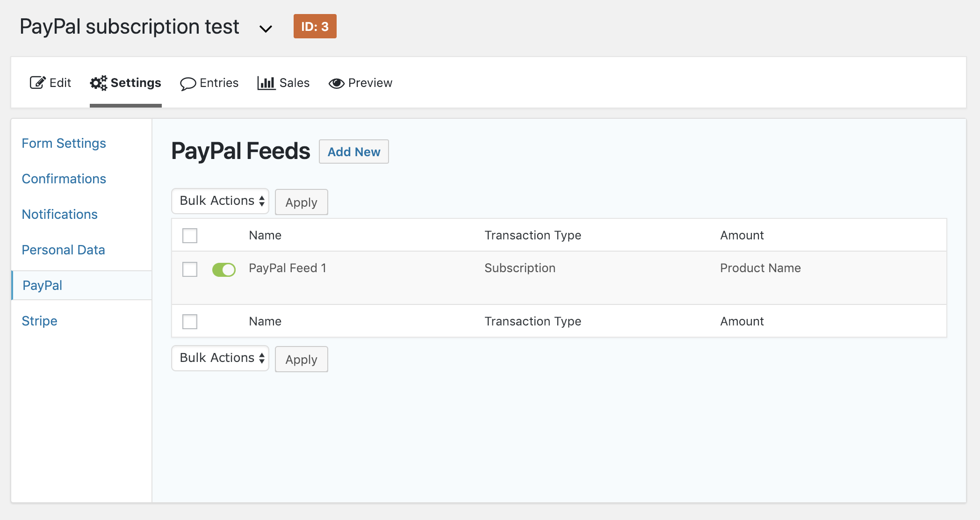Click the top Transaction Type column header

533,235
